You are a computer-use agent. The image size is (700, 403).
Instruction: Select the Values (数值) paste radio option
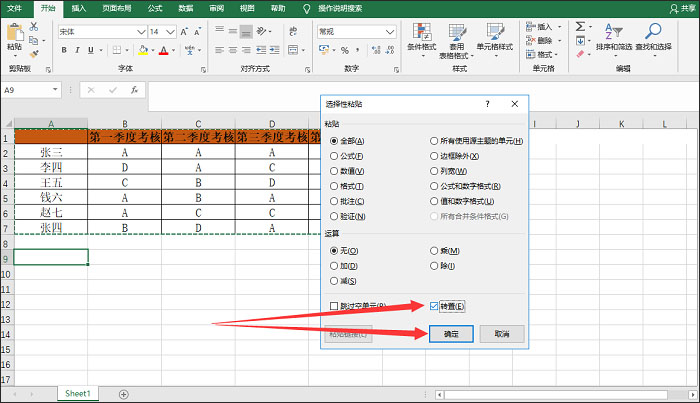[332, 171]
